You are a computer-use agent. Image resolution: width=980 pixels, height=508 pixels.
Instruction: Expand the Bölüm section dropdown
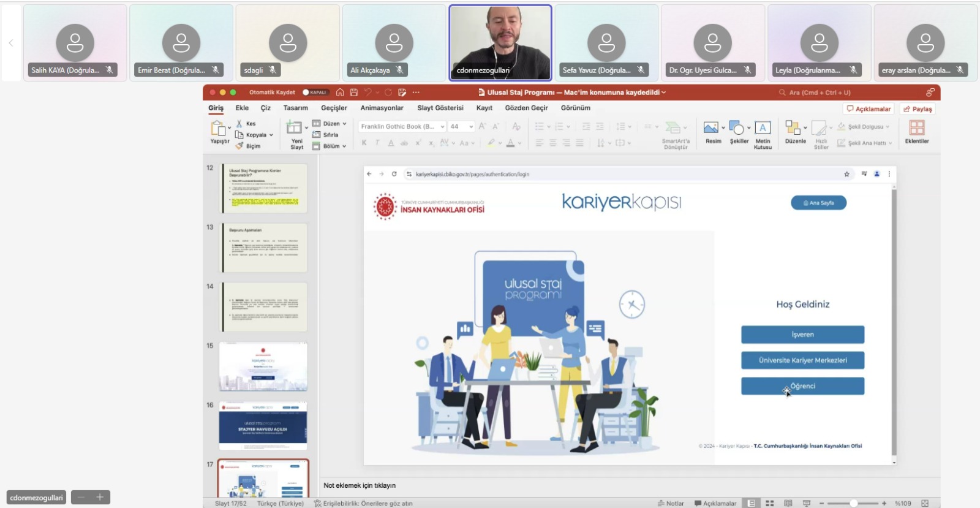tap(344, 146)
